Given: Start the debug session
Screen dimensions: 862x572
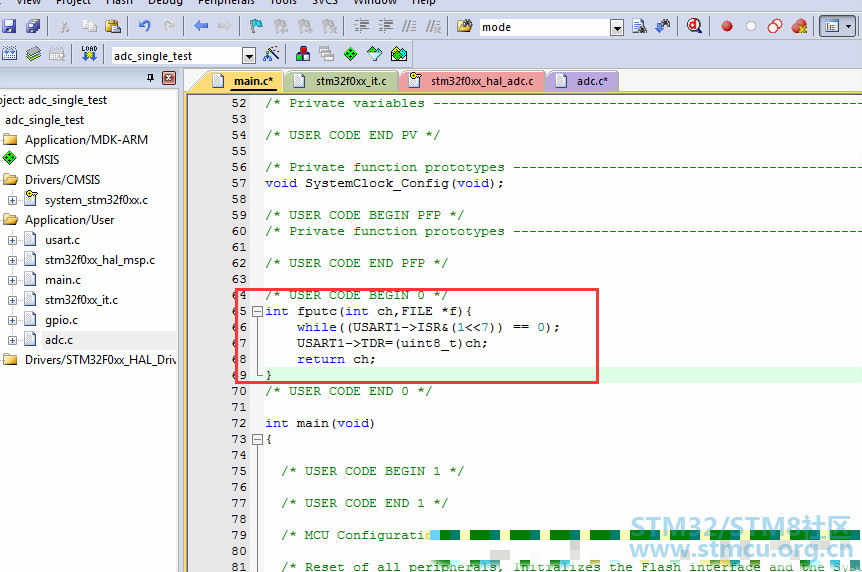Looking at the screenshot, I should [x=694, y=26].
